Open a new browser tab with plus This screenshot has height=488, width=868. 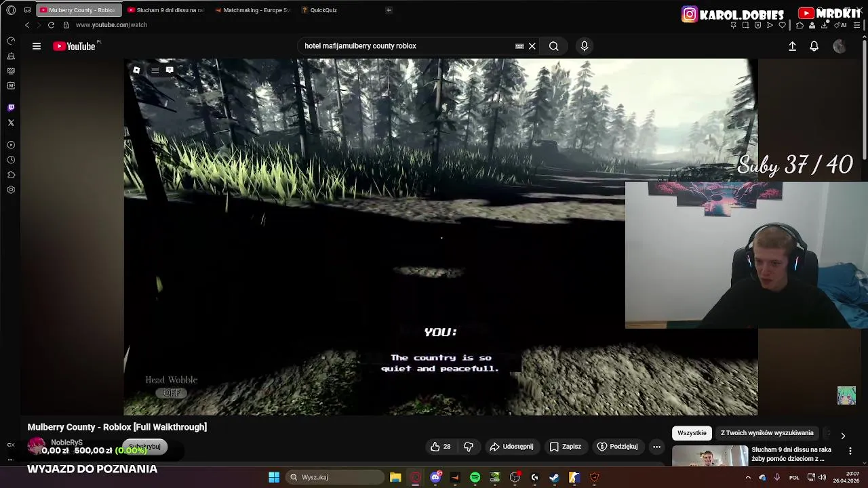(389, 10)
